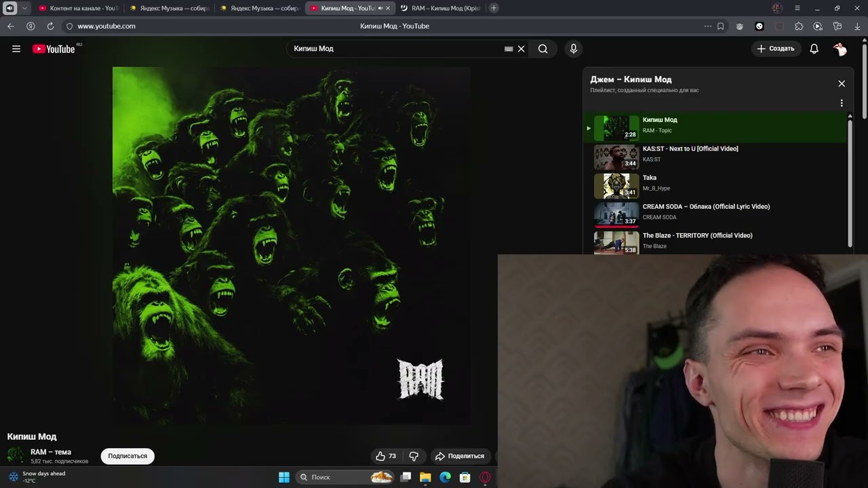
Task: Open File Explorer from taskbar
Action: tap(425, 477)
